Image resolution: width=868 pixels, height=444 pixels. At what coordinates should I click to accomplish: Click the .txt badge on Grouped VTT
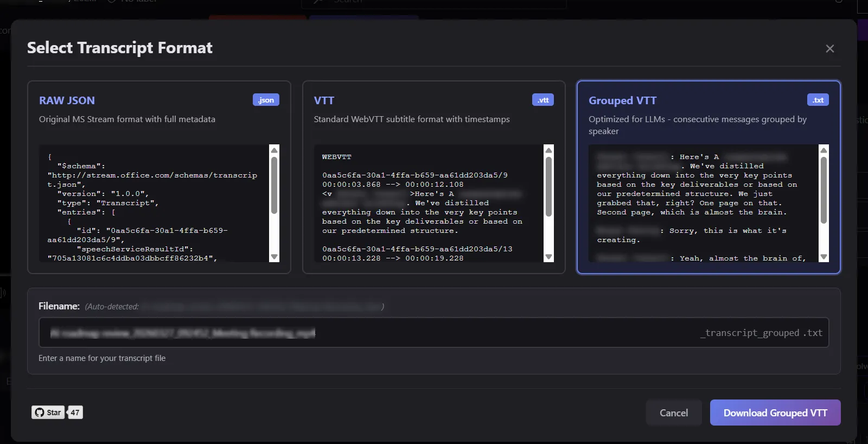click(818, 100)
